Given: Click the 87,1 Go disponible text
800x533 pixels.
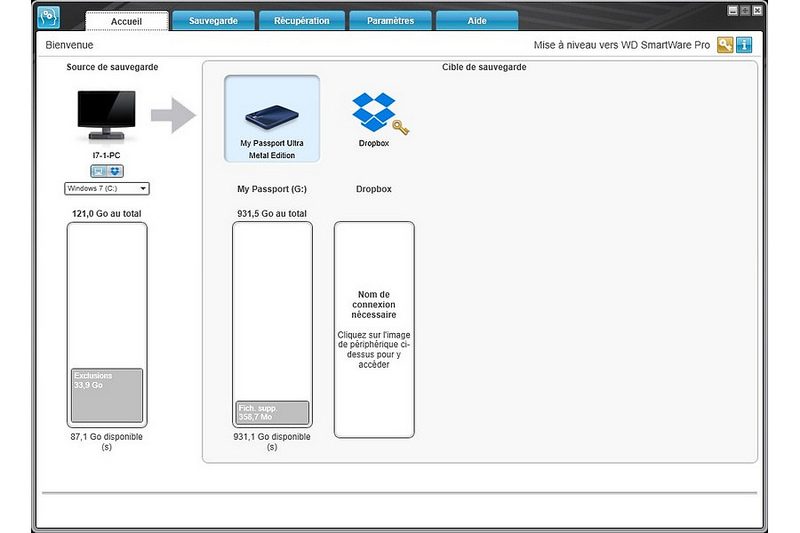Looking at the screenshot, I should [x=107, y=442].
